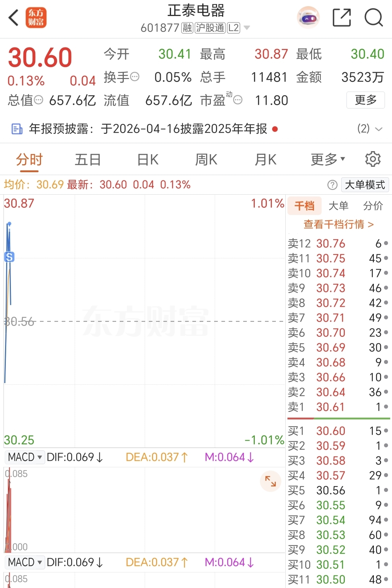The image size is (392, 588).
Task: Open second MACD indicator dropdown
Action: [x=25, y=562]
